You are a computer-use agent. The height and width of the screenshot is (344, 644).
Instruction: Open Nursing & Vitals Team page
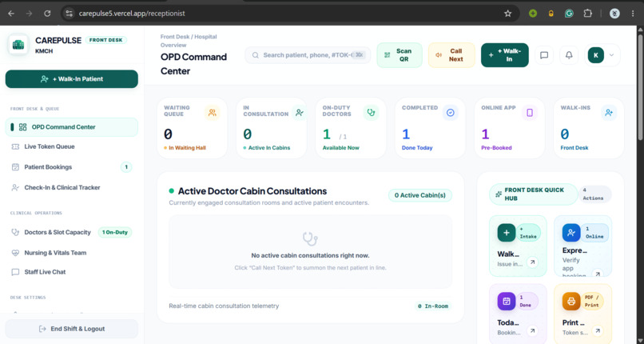coord(72,253)
